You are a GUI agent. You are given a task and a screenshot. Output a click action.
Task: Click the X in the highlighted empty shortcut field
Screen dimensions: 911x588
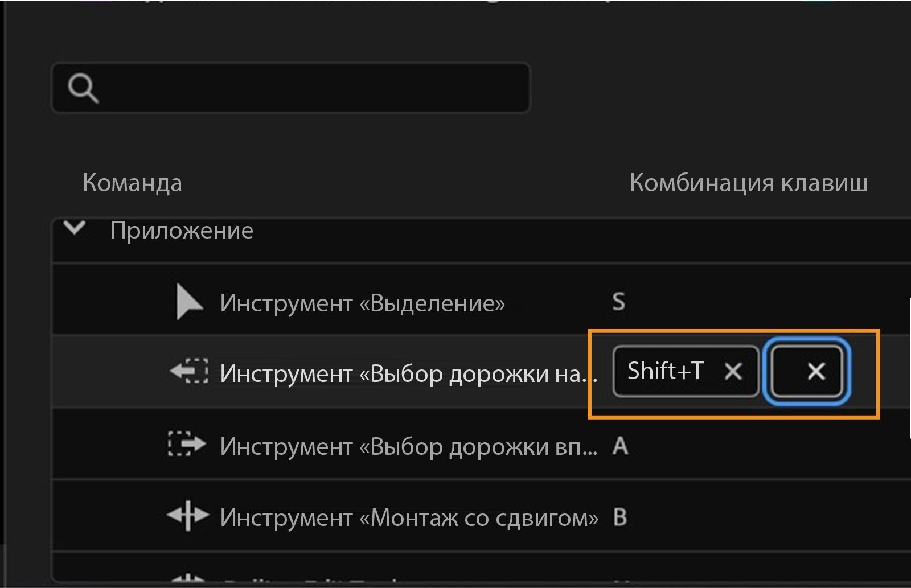tap(815, 372)
